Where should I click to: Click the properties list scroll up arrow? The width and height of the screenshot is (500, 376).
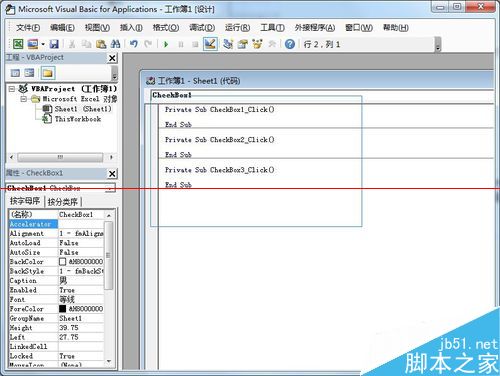[x=109, y=216]
